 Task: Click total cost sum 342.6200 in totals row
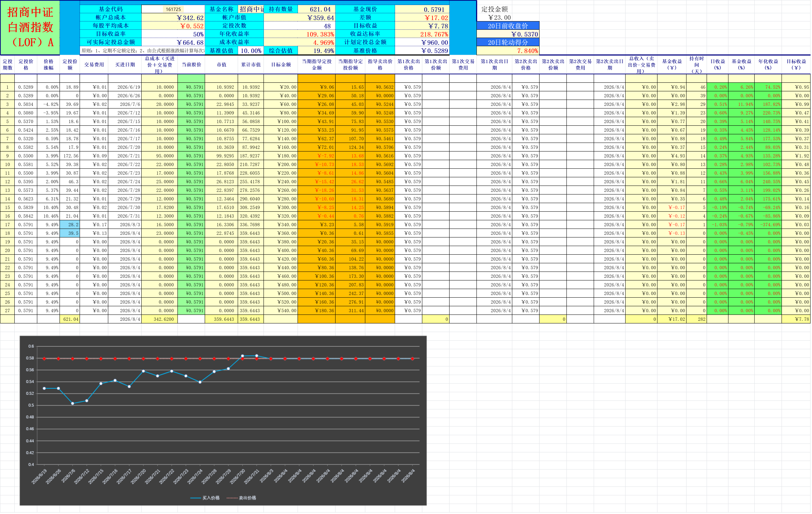point(160,319)
